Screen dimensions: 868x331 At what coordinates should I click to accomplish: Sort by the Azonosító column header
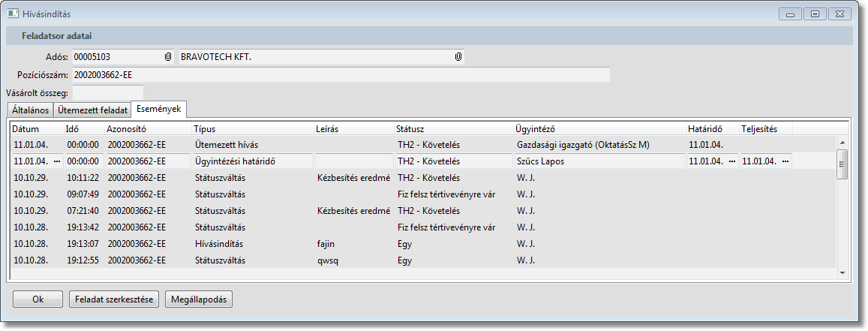click(x=148, y=129)
